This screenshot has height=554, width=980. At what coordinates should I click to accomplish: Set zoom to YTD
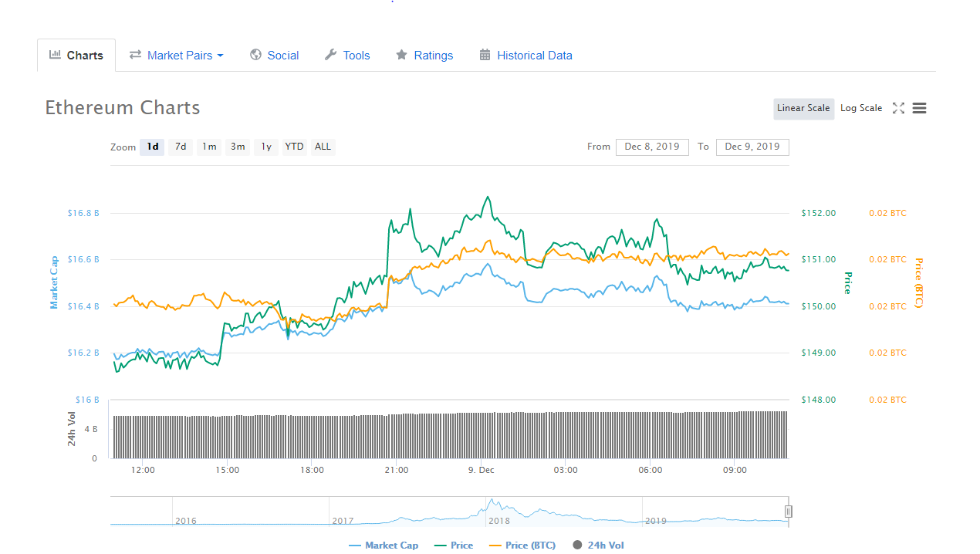pos(294,147)
